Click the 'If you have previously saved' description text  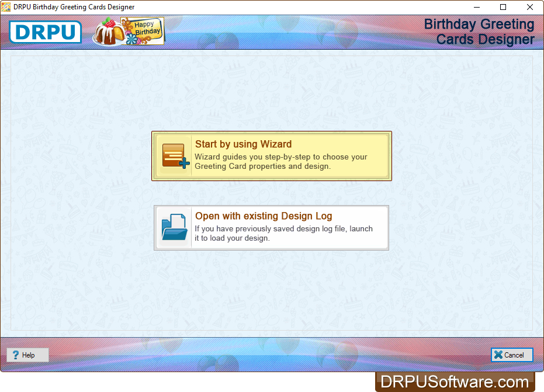[283, 233]
